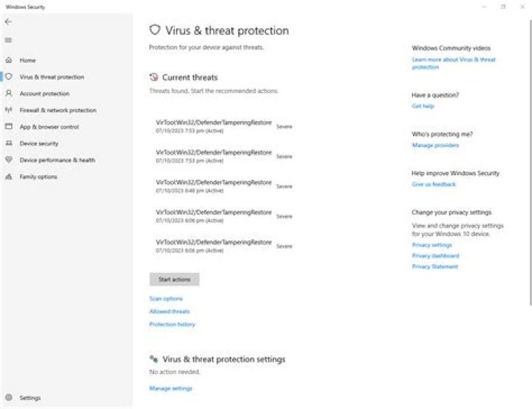The width and height of the screenshot is (532, 409).
Task: Click the Start actions button
Action: point(174,280)
